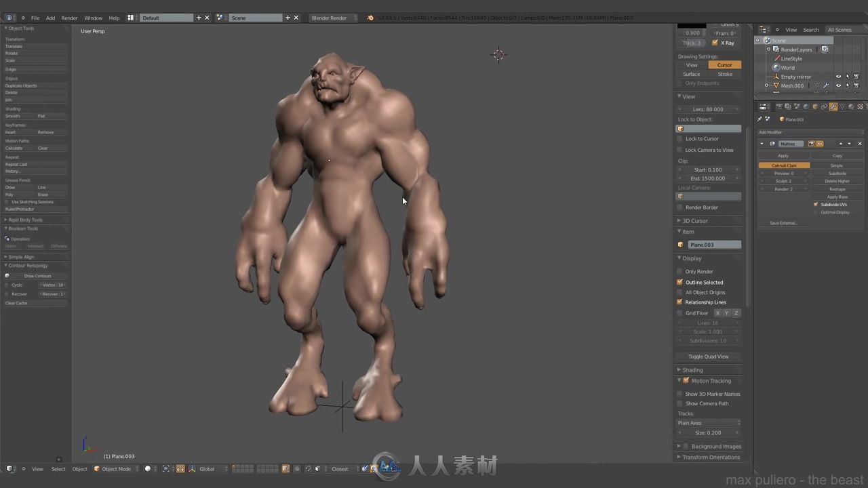Open the Object Data triangle tab
Screen dimensions: 868x488
842,106
